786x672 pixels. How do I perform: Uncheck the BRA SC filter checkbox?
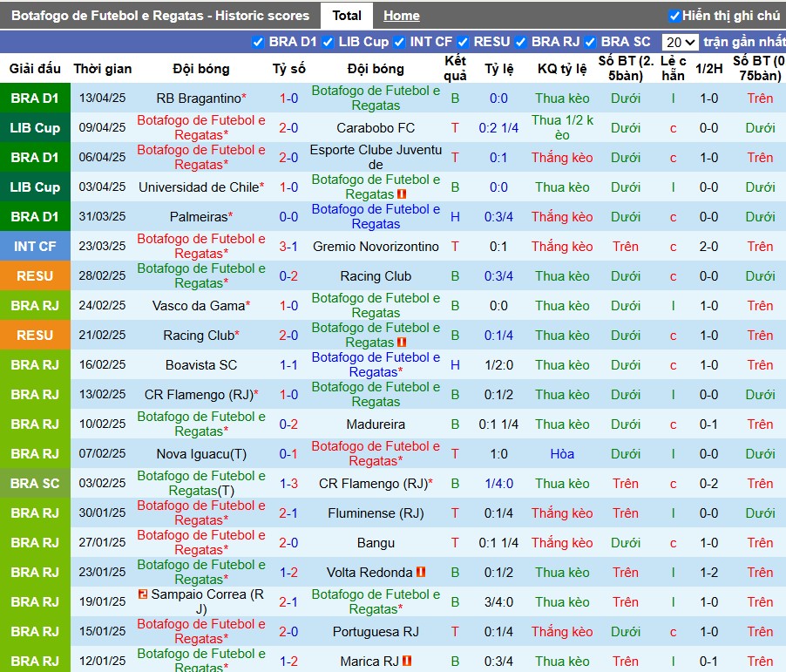pyautogui.click(x=590, y=42)
